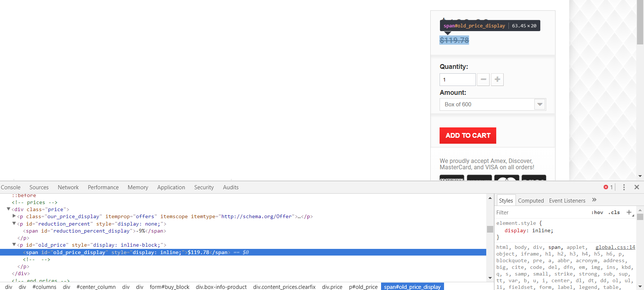Select the old_price_display span row
Image resolution: width=644 pixels, height=290 pixels.
pyautogui.click(x=243, y=252)
